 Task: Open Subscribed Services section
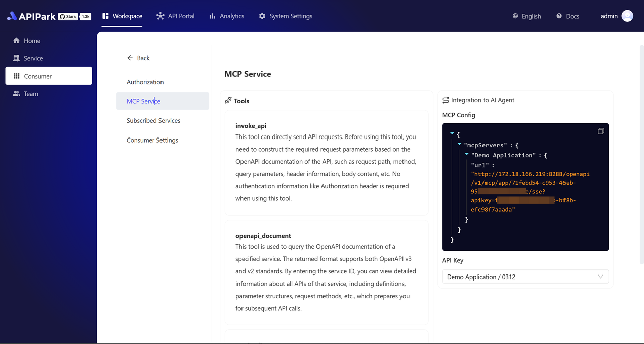[163, 121]
